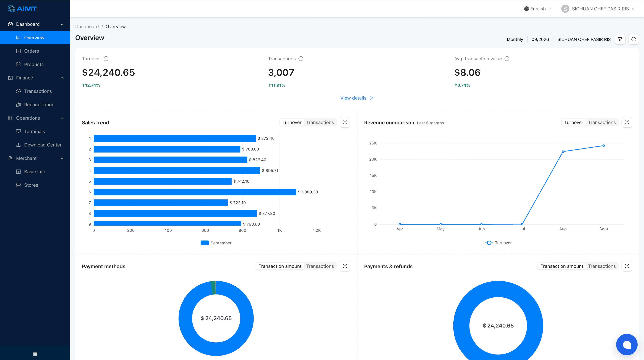The image size is (644, 360).
Task: Open Terminals under Operations
Action: click(x=35, y=132)
